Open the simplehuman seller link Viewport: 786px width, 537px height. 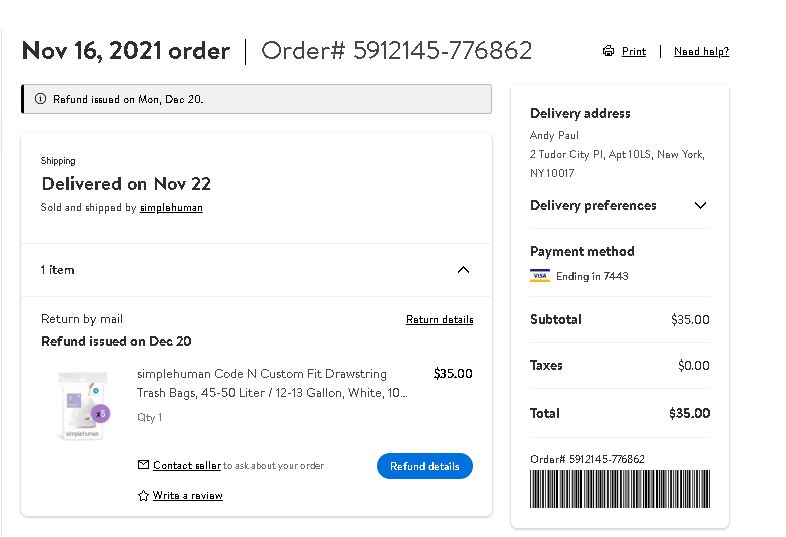coord(171,208)
